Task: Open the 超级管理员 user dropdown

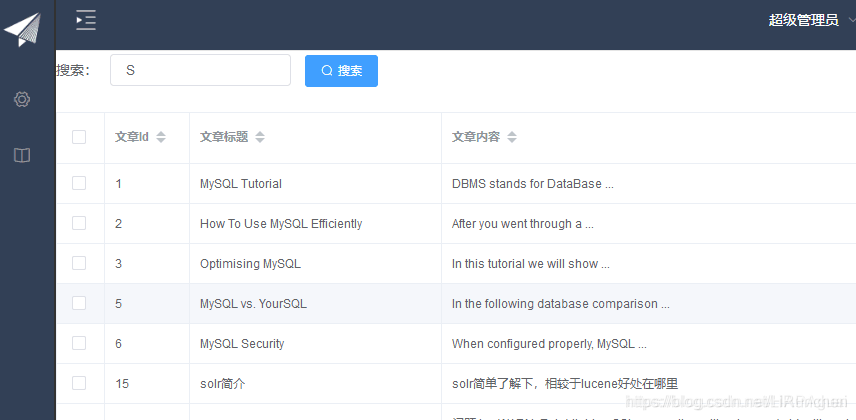Action: click(811, 20)
